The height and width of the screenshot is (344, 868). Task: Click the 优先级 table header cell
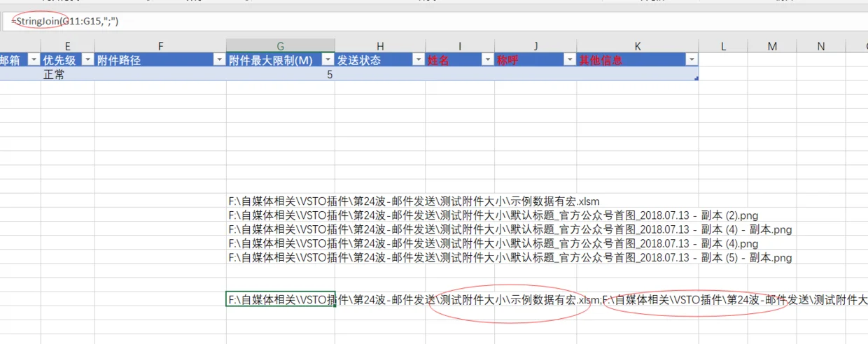click(x=68, y=60)
